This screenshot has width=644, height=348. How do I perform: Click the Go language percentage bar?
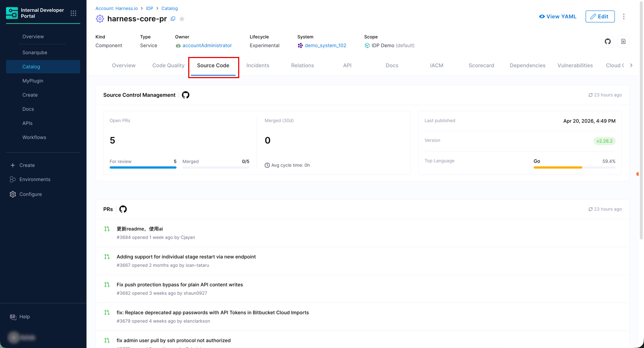574,167
